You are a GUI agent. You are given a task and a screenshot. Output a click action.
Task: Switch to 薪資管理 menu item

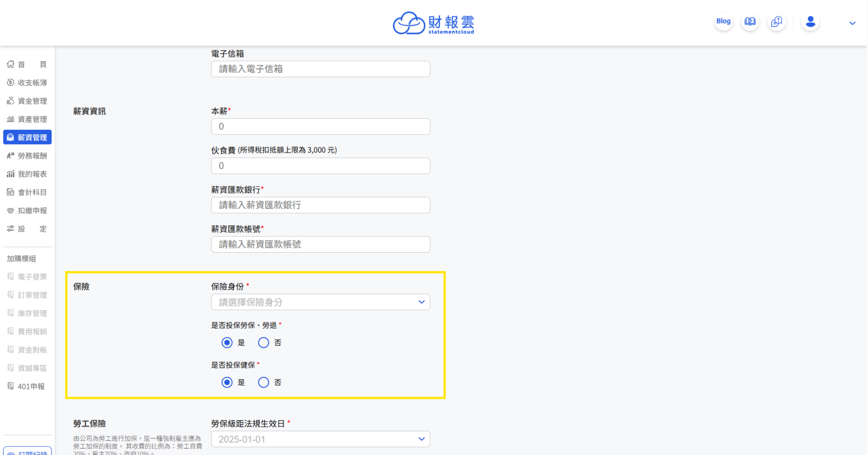[x=27, y=137]
